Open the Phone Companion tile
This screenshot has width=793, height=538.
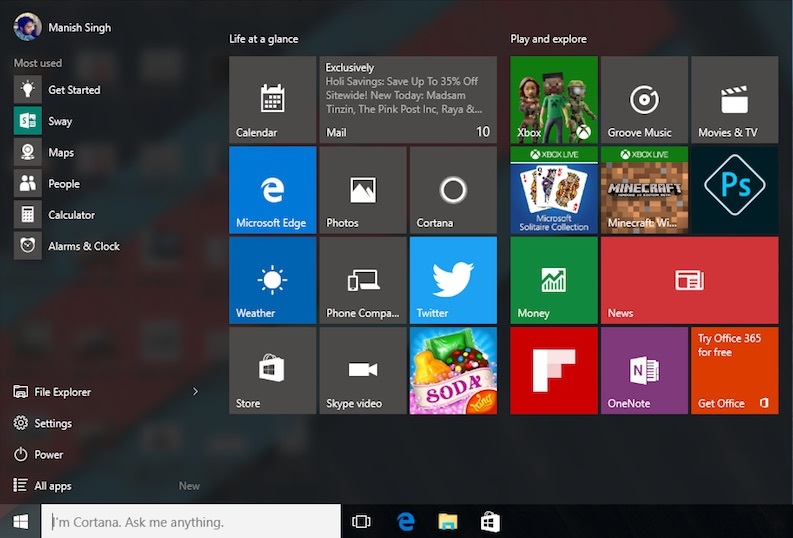point(363,280)
